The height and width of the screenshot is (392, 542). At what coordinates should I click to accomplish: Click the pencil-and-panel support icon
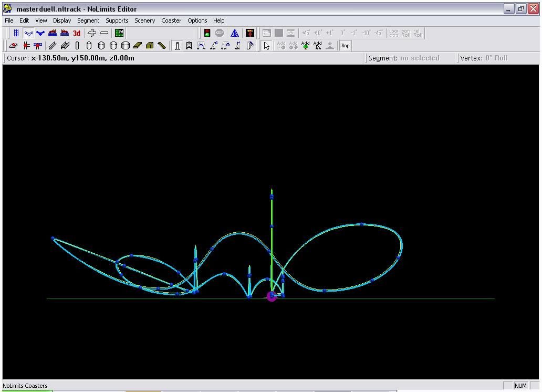click(x=249, y=45)
